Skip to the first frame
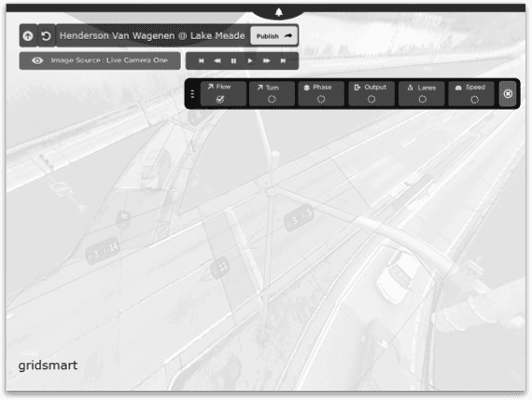532x400 pixels. coord(202,61)
